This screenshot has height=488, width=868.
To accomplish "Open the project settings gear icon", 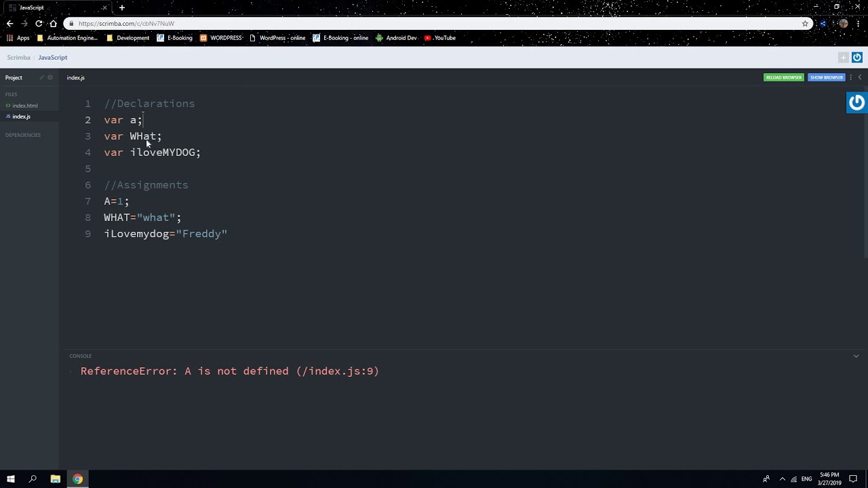I will pos(50,77).
